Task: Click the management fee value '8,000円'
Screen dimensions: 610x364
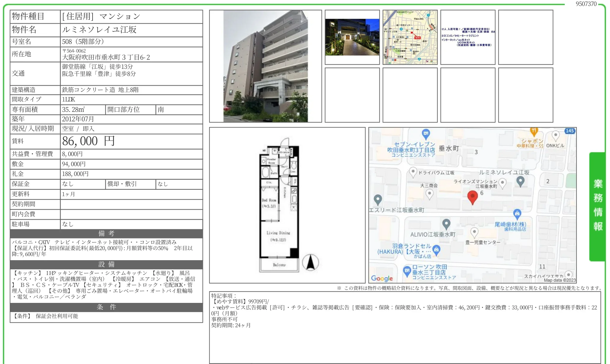Action: tap(72, 154)
